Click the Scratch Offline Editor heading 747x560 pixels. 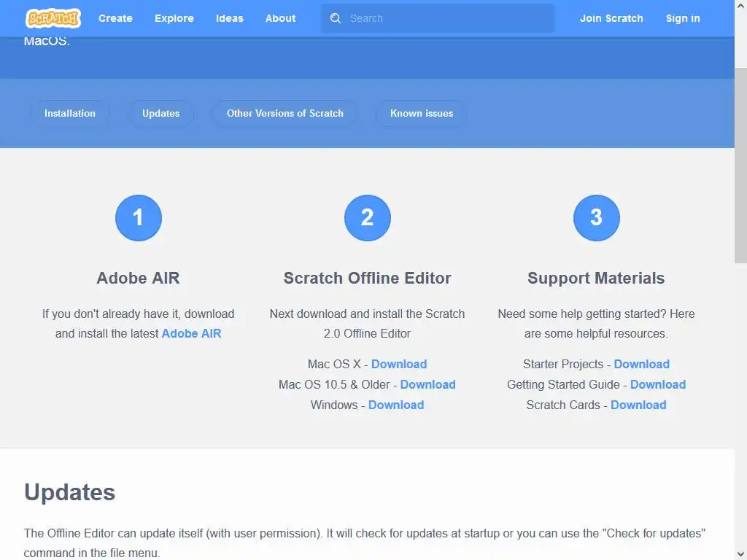tap(368, 278)
